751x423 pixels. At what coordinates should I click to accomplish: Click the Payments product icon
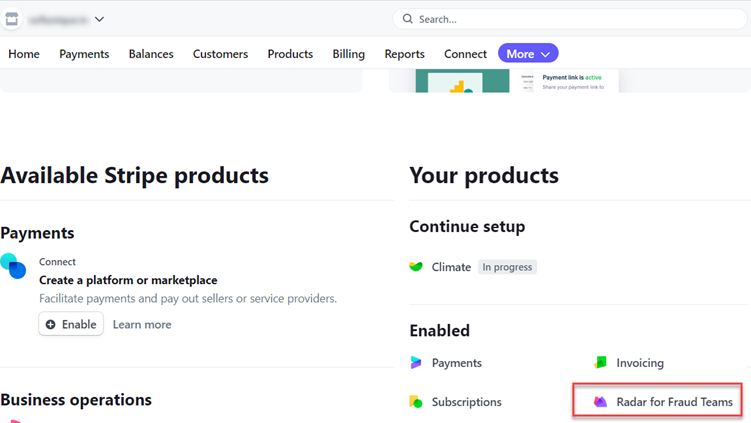416,363
